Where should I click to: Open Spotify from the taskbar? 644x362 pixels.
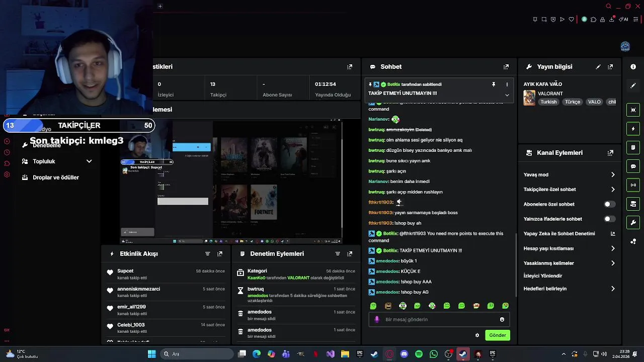pos(419,354)
